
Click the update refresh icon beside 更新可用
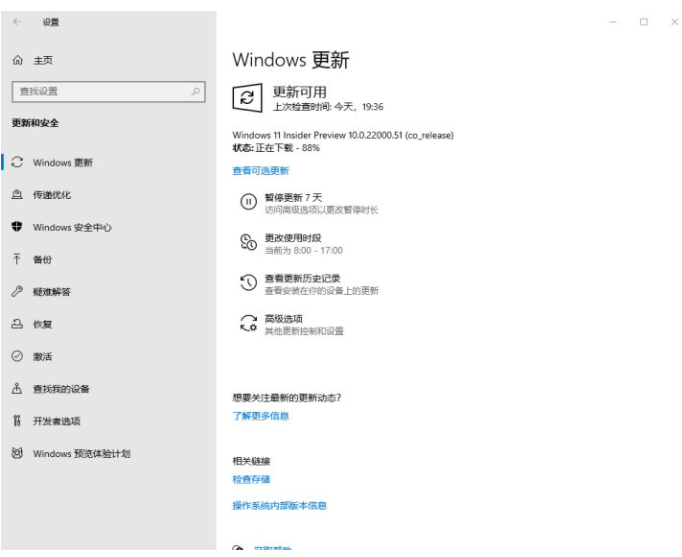(245, 97)
